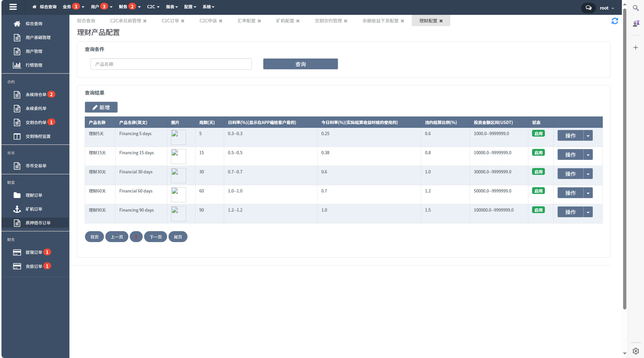Click the 综合查询 sidebar icon
Image resolution: width=644 pixels, height=358 pixels.
point(17,23)
